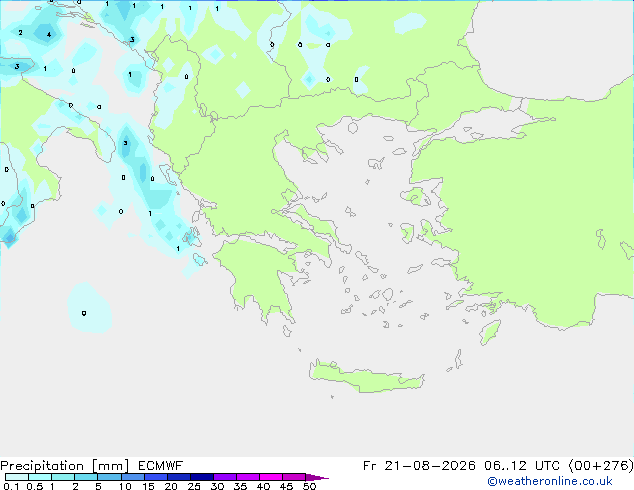This screenshot has width=634, height=490.
Task: Pick the 15–20 mm legend color swatch
Action: [x=155, y=477]
